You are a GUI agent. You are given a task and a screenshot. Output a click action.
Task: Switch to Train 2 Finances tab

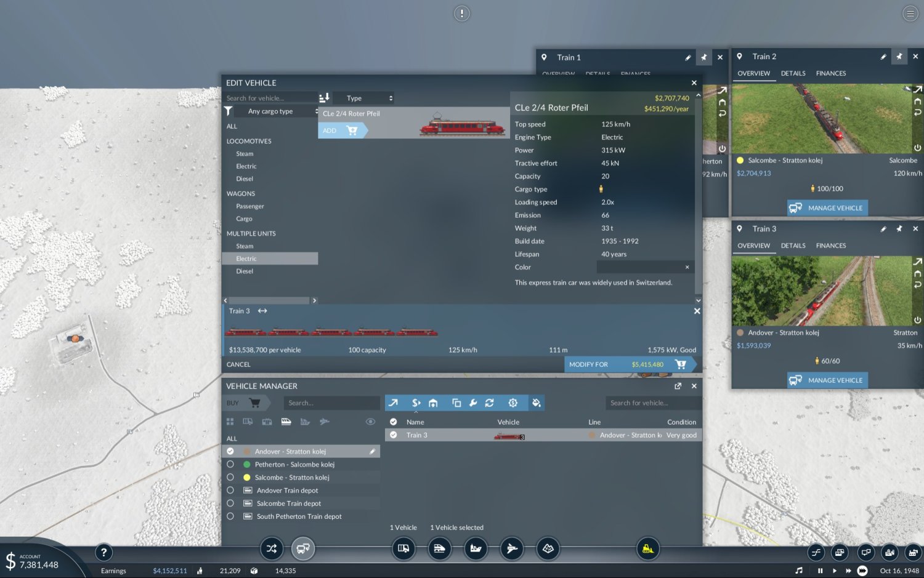830,73
